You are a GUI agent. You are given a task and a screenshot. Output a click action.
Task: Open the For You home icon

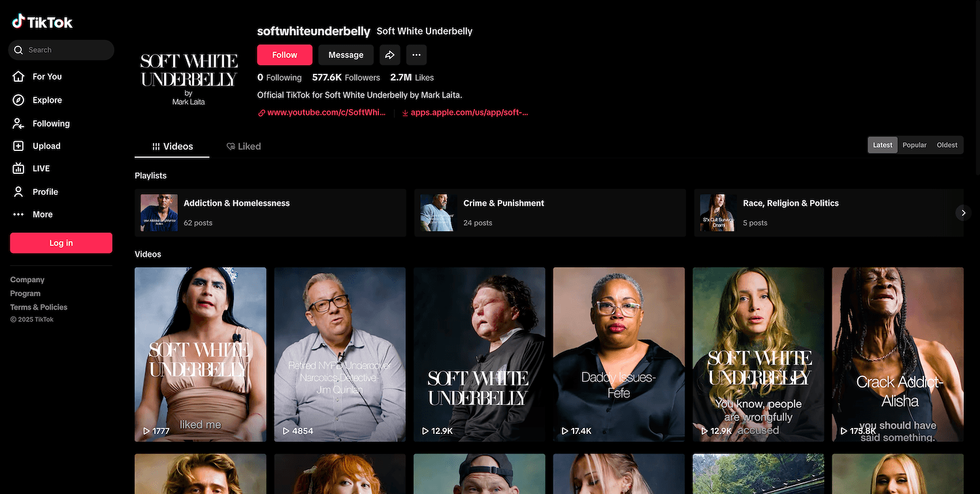pyautogui.click(x=19, y=76)
